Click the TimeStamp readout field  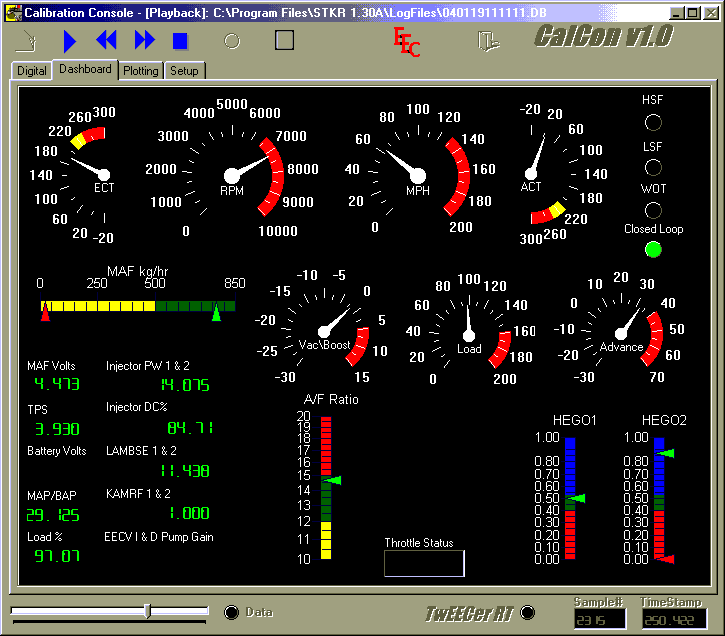674,619
